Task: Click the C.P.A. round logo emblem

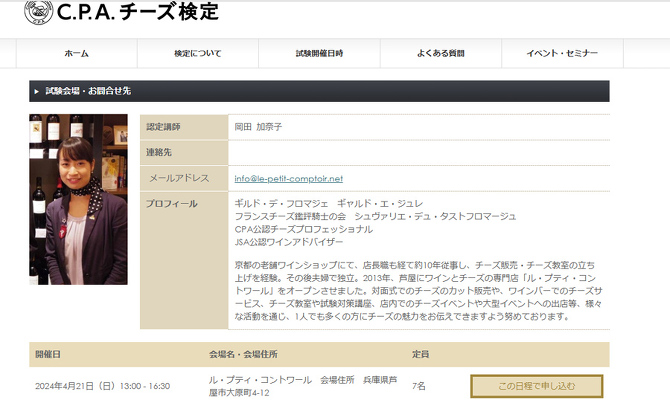Action: point(38,12)
